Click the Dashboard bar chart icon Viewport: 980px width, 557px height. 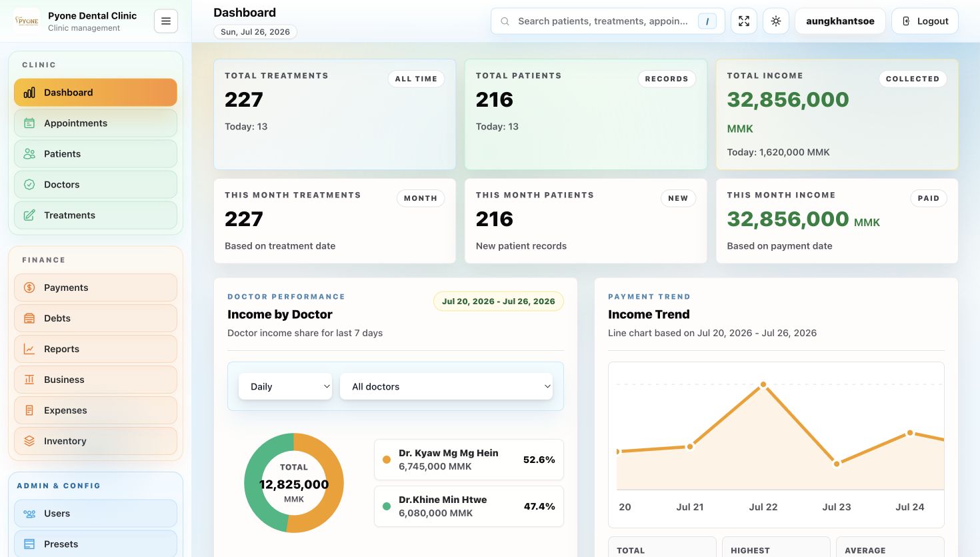pyautogui.click(x=29, y=93)
